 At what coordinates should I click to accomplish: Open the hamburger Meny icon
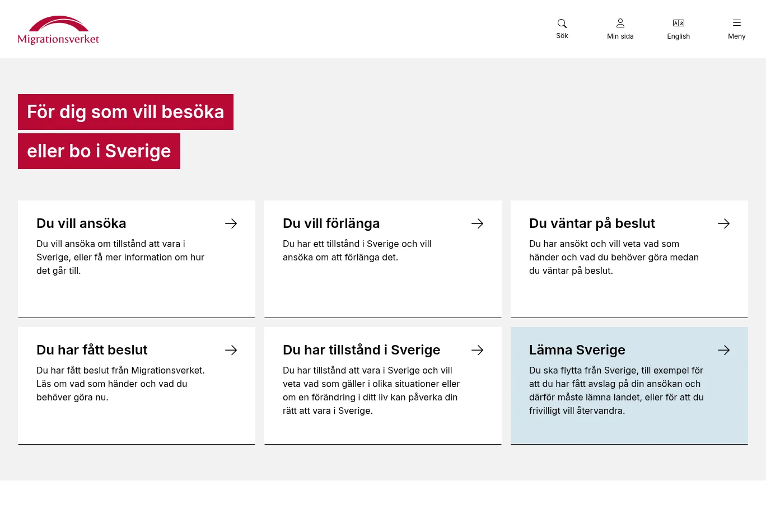(737, 23)
